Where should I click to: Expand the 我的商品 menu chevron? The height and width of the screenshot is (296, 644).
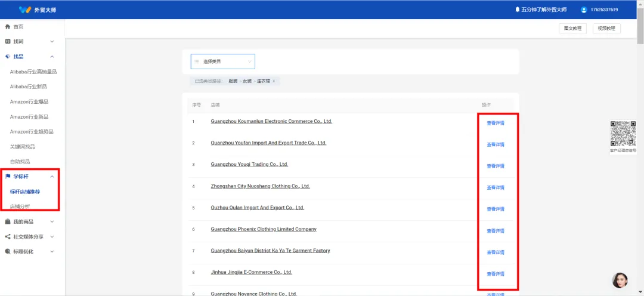pyautogui.click(x=52, y=221)
